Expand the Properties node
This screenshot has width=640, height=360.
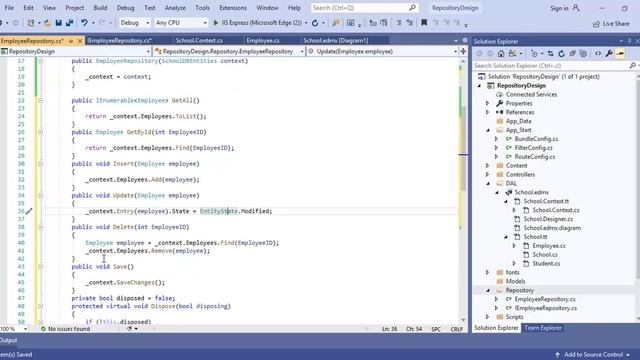pyautogui.click(x=487, y=103)
